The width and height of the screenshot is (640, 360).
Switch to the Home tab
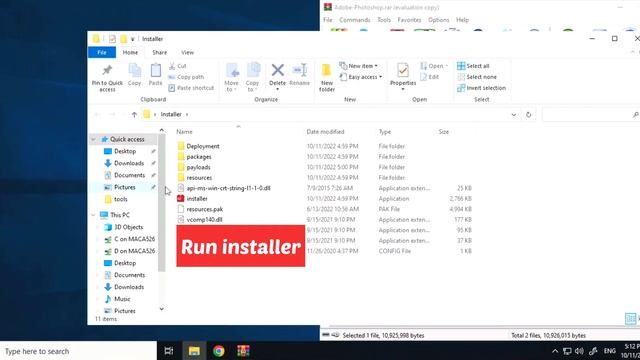point(130,52)
